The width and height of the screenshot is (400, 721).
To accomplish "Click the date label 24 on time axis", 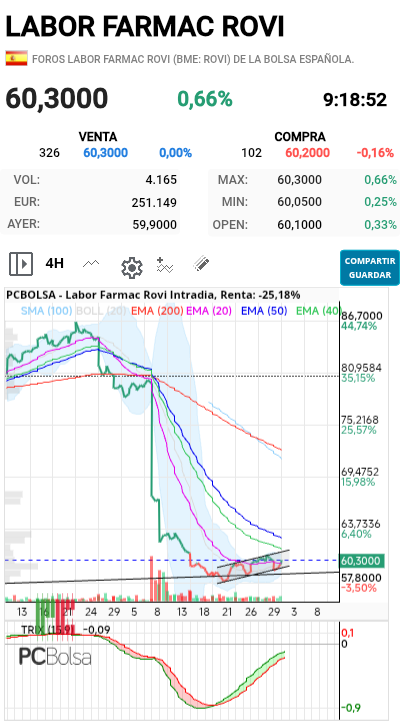I will [91, 612].
